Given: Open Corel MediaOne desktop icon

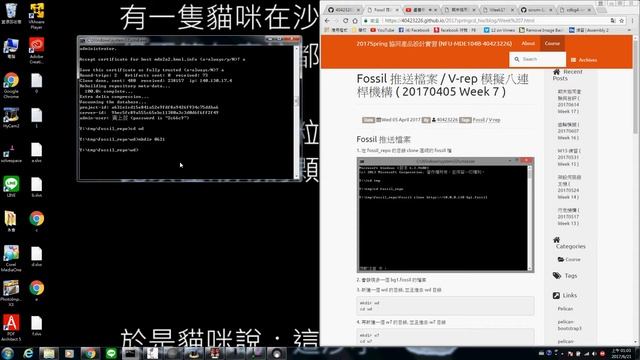Looking at the screenshot, I should click(11, 258).
